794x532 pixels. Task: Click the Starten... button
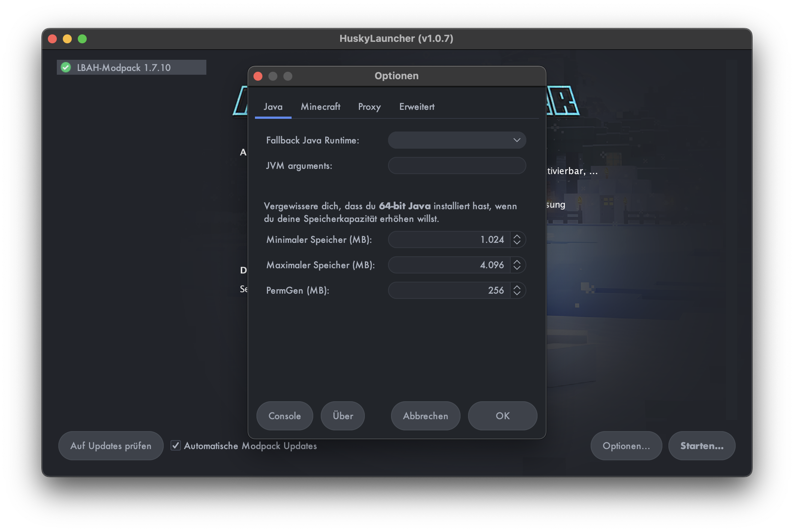(702, 446)
